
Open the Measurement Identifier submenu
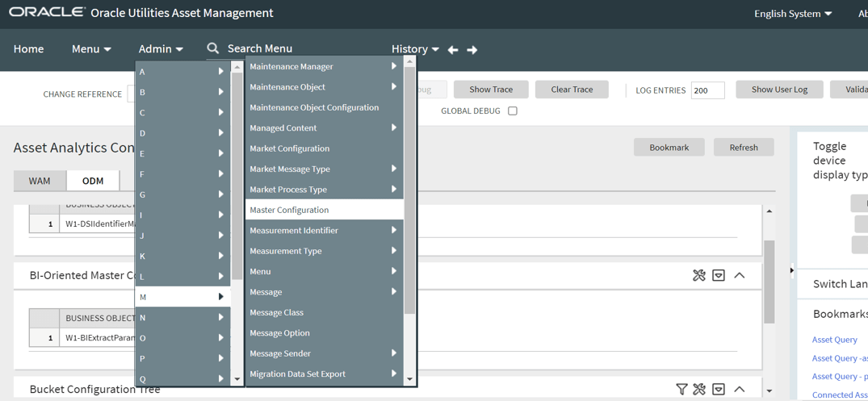click(325, 230)
